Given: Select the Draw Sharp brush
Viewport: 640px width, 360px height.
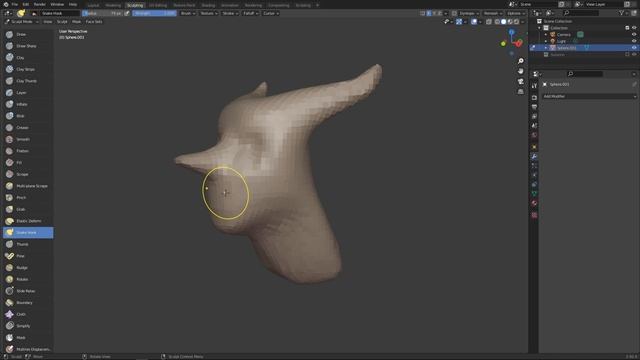Looking at the screenshot, I should pos(28,46).
